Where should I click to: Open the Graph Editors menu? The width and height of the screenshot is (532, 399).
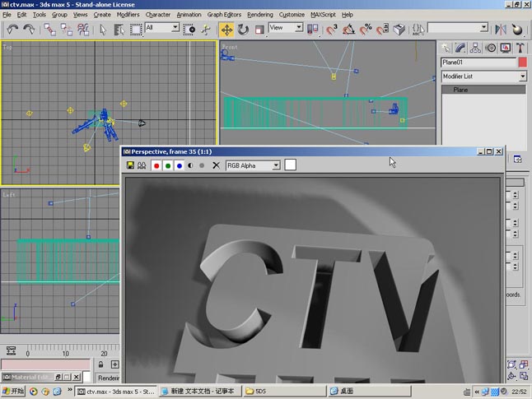224,15
